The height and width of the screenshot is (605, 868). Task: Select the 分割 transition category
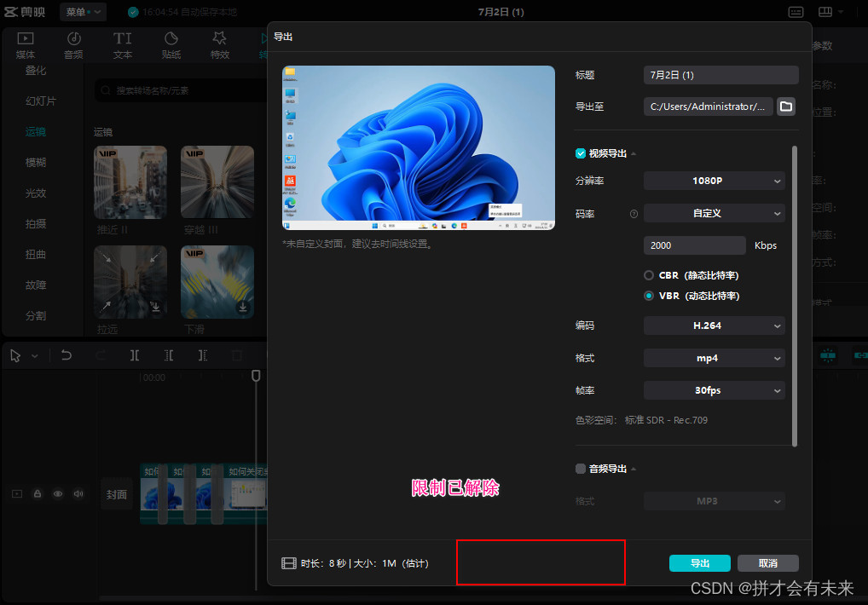pyautogui.click(x=36, y=316)
